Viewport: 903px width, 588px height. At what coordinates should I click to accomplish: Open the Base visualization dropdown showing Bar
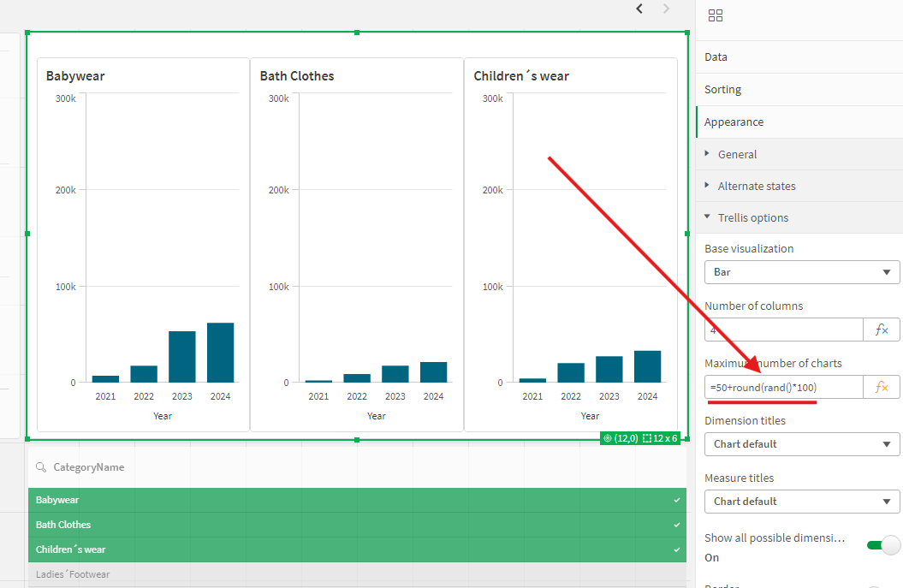(801, 272)
